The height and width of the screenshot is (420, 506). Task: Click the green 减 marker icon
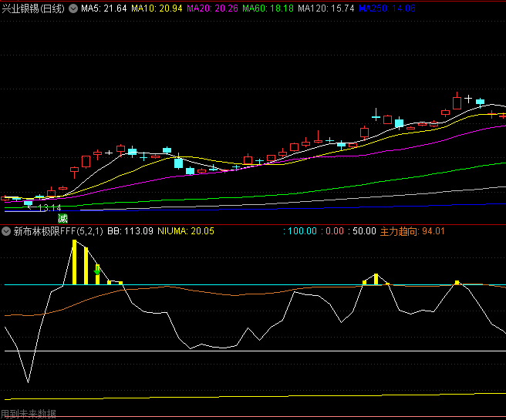62,218
